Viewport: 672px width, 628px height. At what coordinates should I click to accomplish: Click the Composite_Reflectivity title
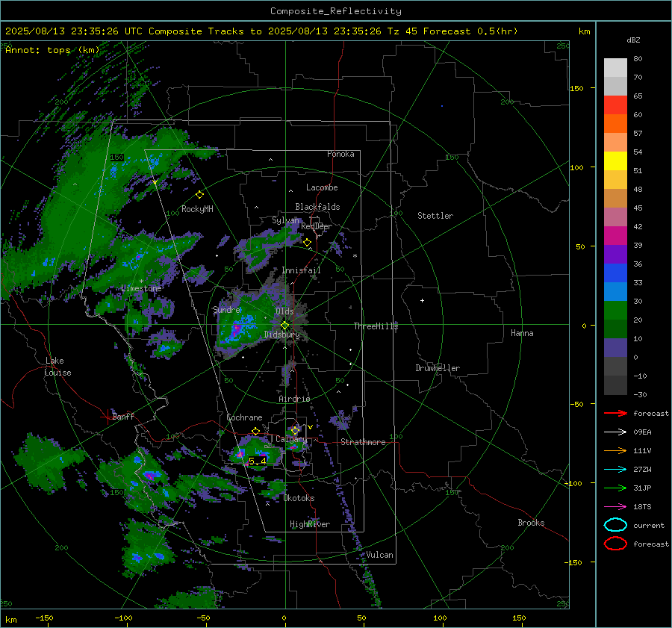tap(335, 11)
